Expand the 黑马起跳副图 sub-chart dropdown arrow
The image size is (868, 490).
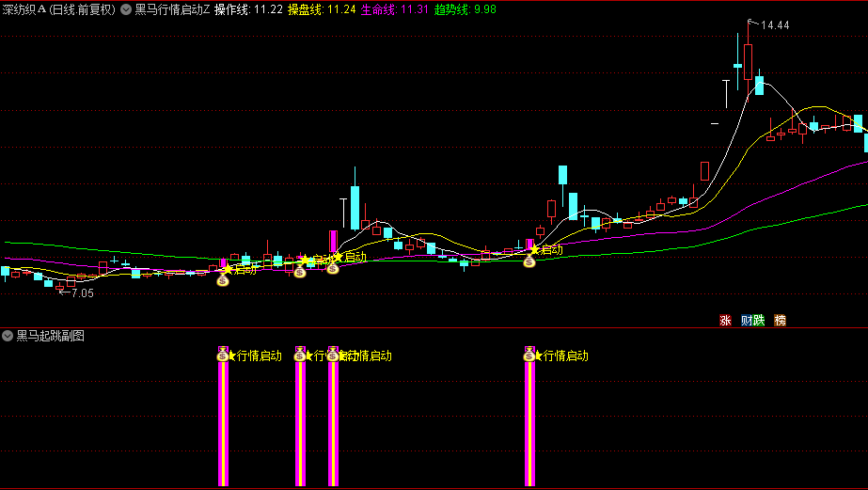coord(8,336)
